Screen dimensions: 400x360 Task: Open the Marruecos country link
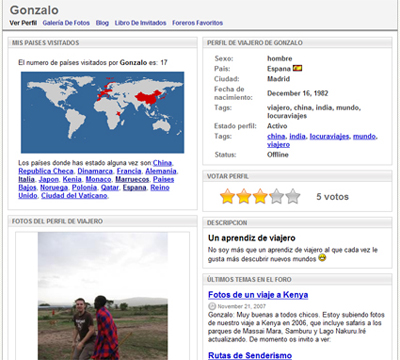pos(132,179)
